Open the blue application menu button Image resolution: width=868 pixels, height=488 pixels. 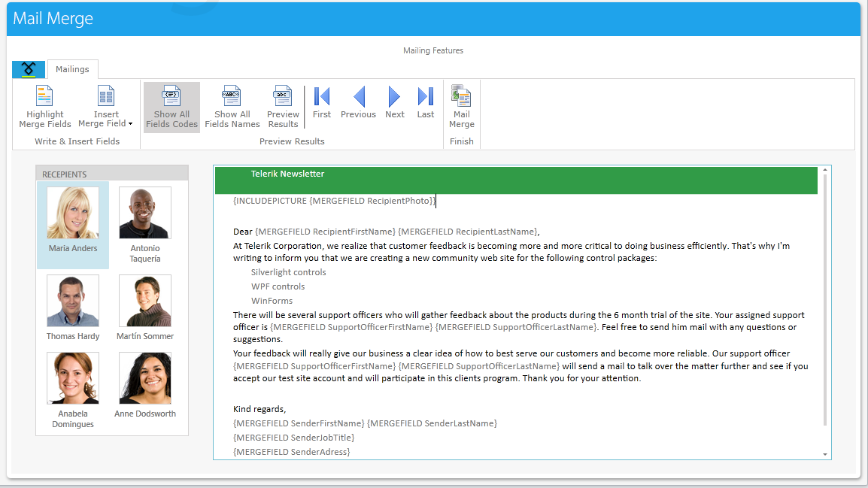pyautogui.click(x=29, y=70)
